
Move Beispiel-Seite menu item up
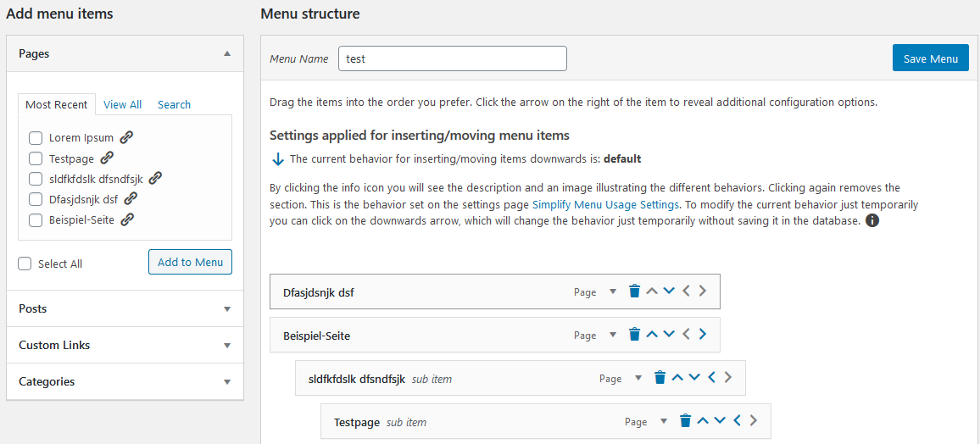652,335
